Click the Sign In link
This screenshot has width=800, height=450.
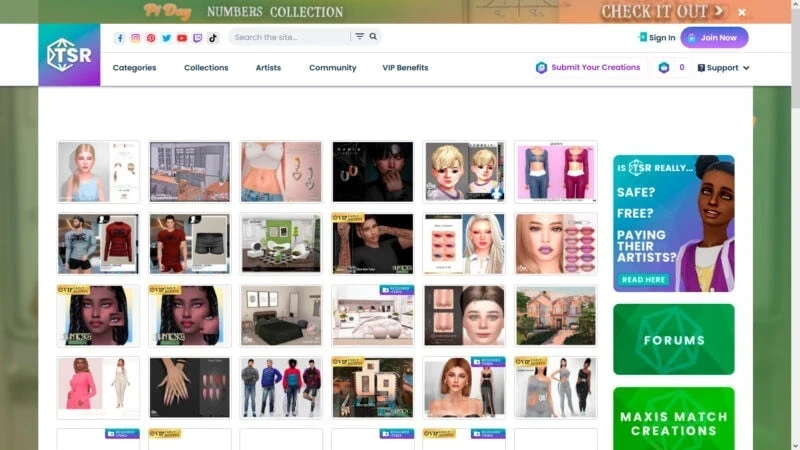(x=662, y=37)
